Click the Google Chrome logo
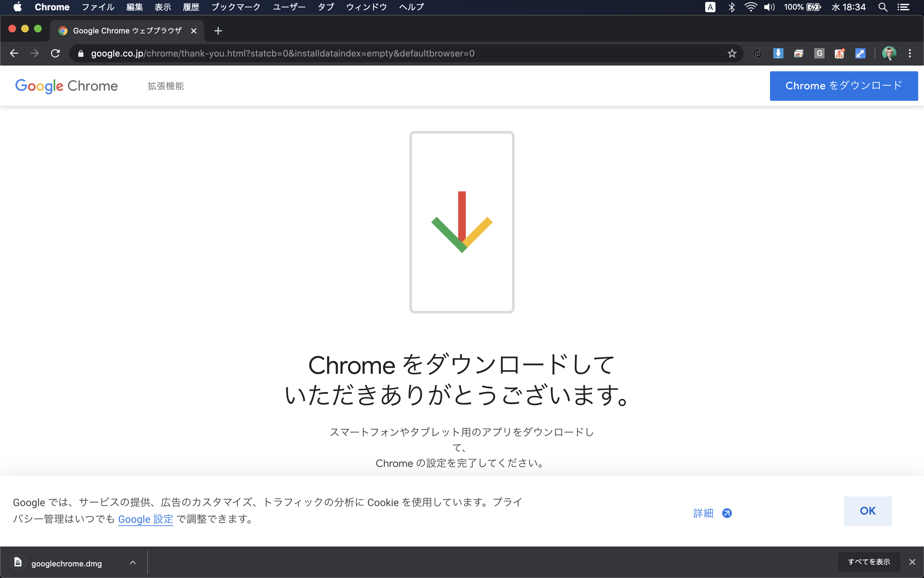Image resolution: width=924 pixels, height=578 pixels. pyautogui.click(x=66, y=86)
